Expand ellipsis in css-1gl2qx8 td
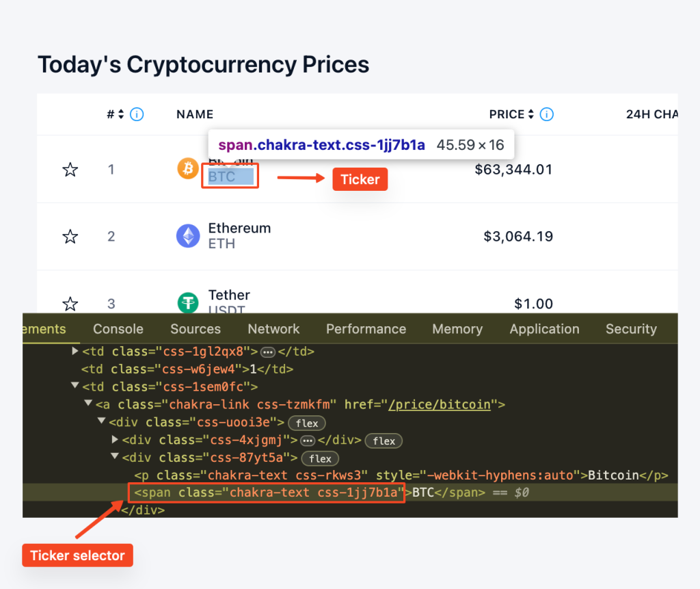 [x=268, y=352]
